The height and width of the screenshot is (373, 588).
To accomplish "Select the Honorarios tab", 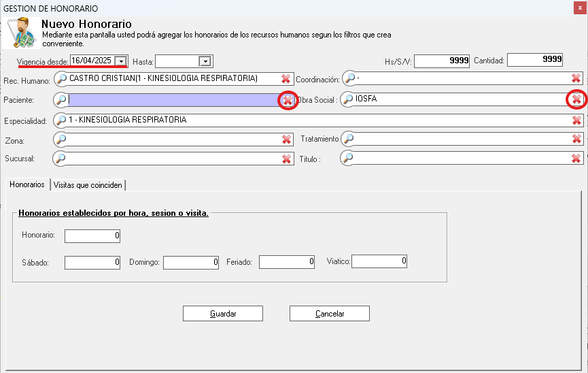I will (x=27, y=184).
